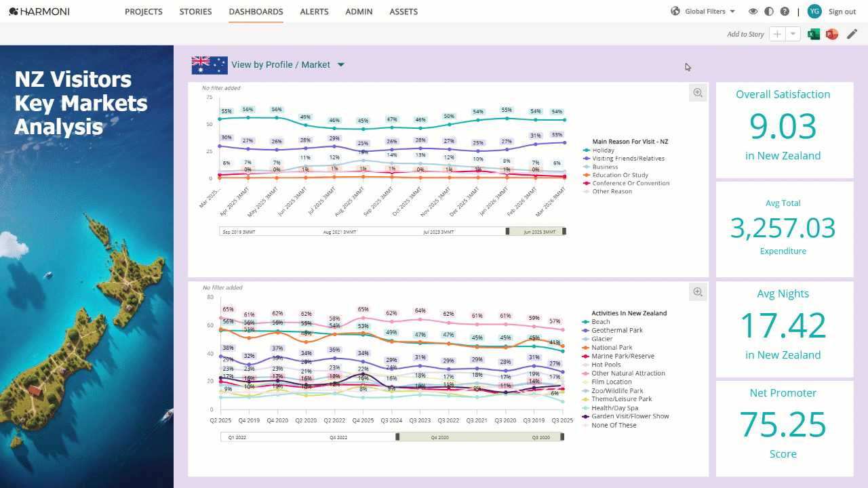Zoom the Activities In New Zealand chart
This screenshot has height=488, width=868.
click(x=698, y=292)
